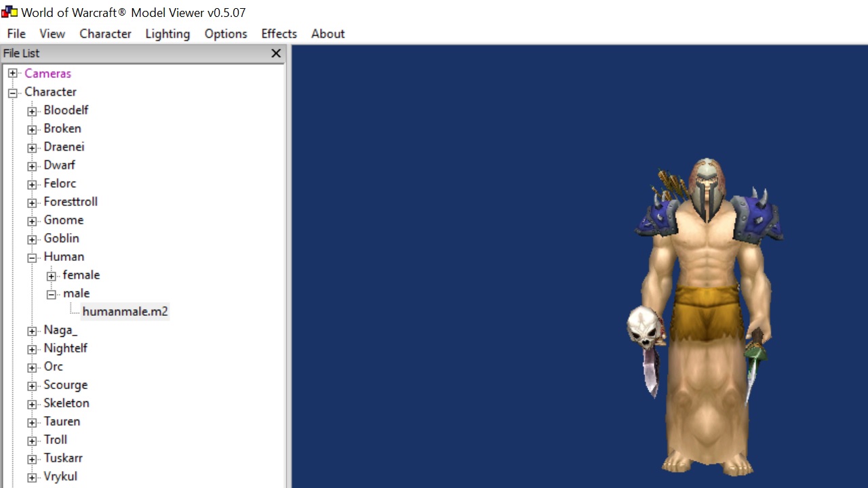Select the Tauren tree label

tap(62, 421)
